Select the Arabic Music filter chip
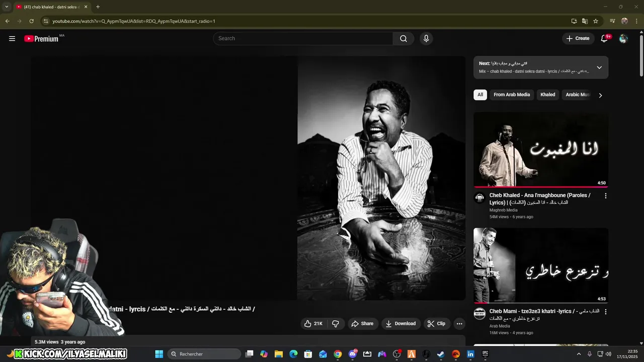Viewport: 644px width, 362px height. pyautogui.click(x=578, y=95)
